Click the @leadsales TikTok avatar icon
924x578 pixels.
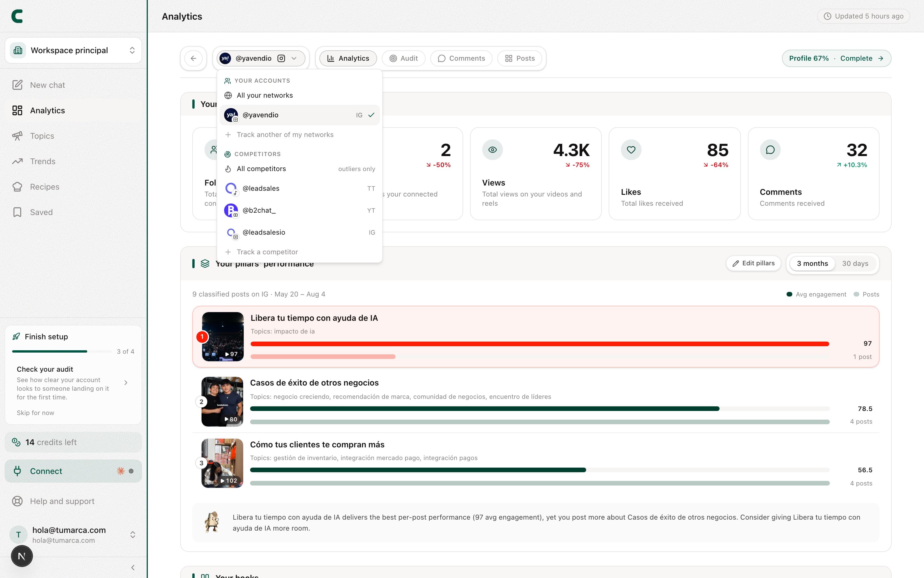pos(231,188)
